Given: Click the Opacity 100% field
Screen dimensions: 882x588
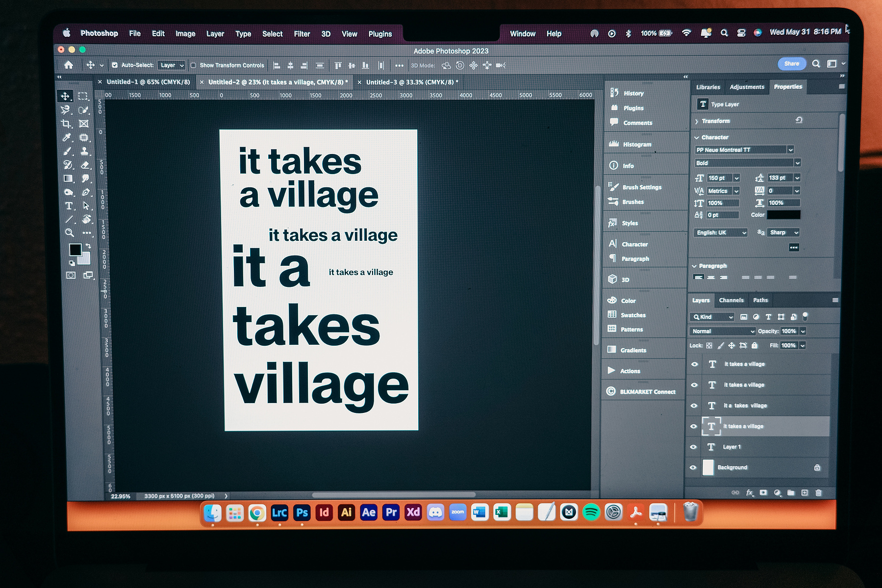Looking at the screenshot, I should [789, 331].
